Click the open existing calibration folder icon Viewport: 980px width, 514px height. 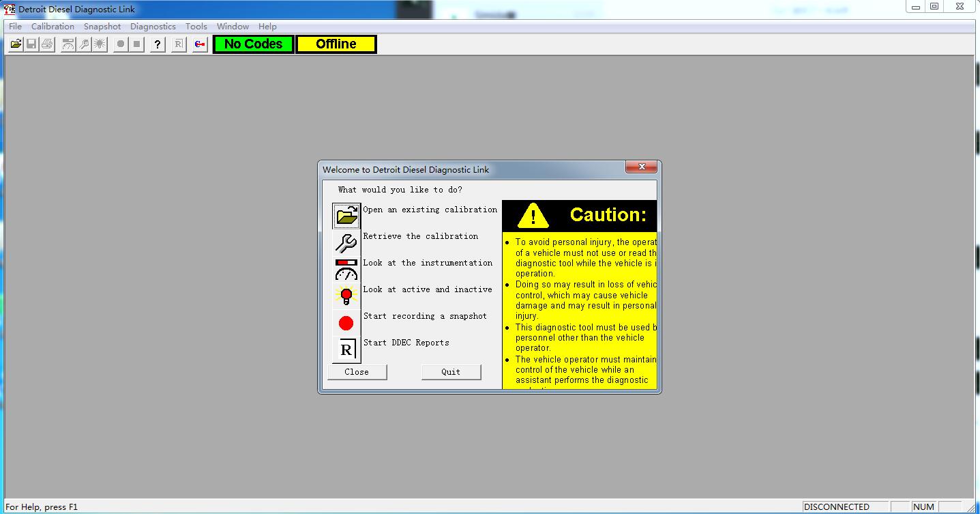[x=346, y=216]
